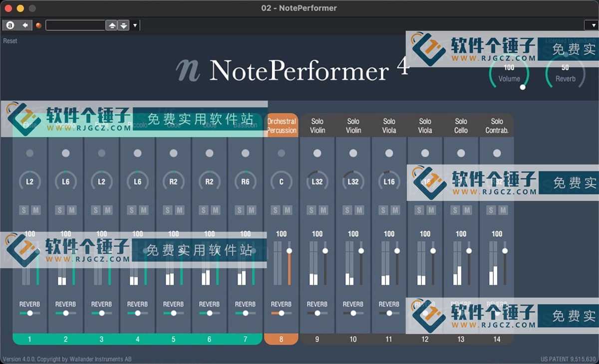
Task: Select the Solo Violin header of channel 9
Action: (317, 126)
